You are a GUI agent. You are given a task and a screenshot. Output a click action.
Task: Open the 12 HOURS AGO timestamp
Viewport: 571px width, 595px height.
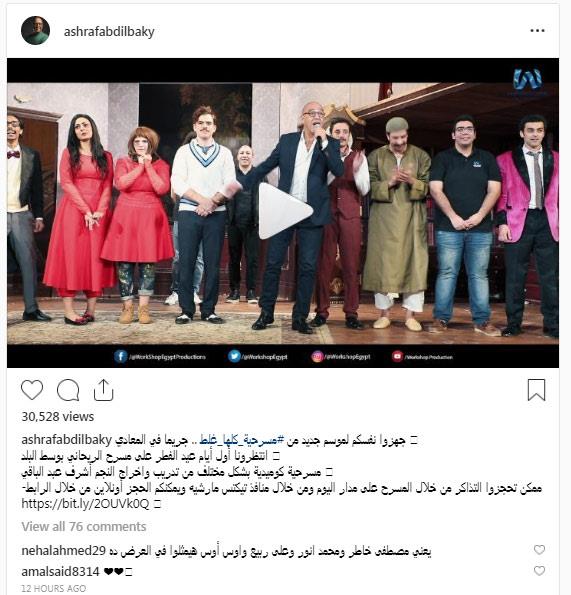pos(53,589)
